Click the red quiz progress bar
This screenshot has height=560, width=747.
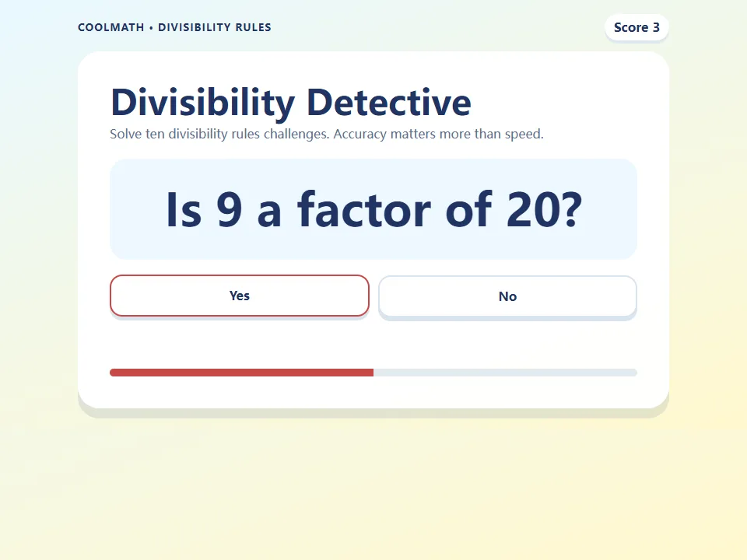373,373
